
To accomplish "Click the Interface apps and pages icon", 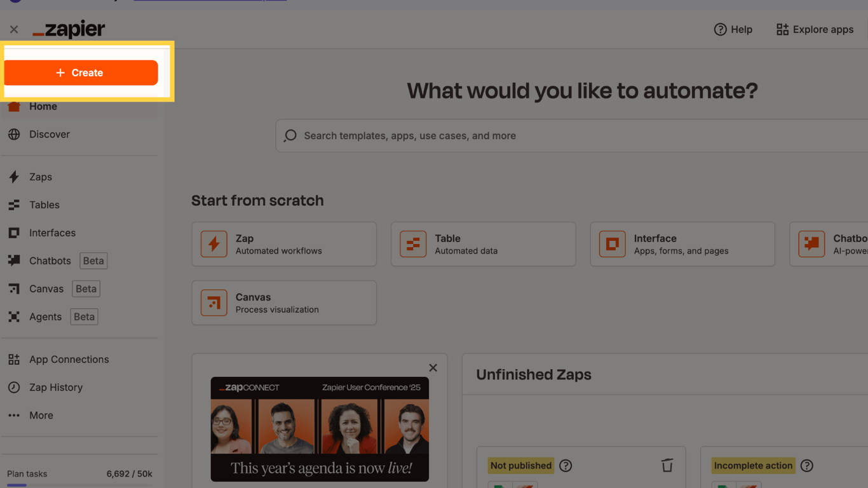I will click(612, 244).
